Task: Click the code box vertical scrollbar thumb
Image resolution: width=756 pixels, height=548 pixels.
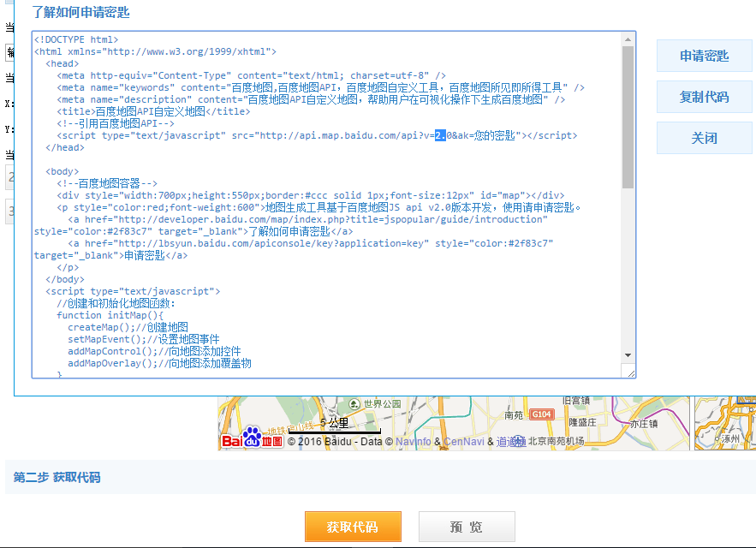Action: 628,116
